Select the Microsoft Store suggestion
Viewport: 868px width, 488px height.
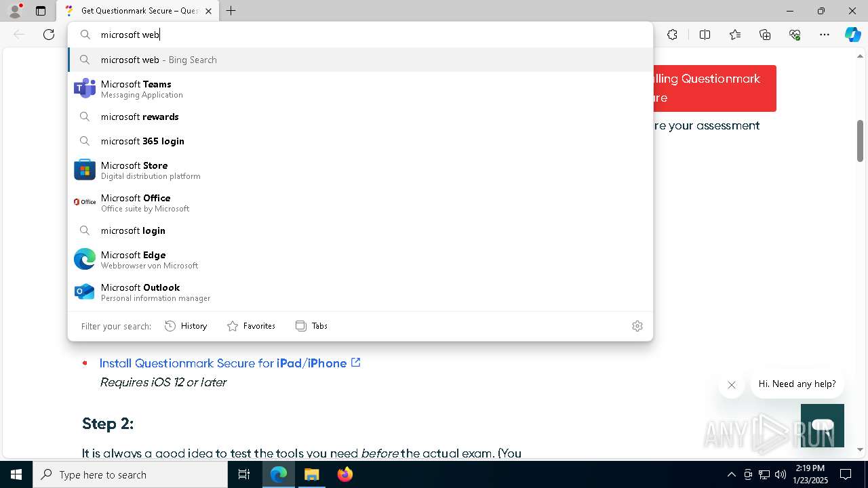click(360, 170)
